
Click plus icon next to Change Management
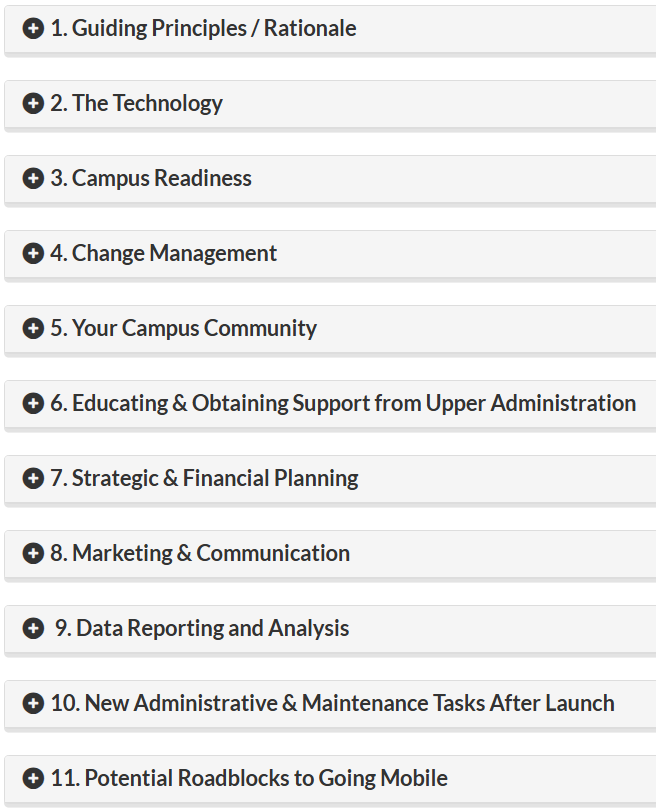[33, 253]
